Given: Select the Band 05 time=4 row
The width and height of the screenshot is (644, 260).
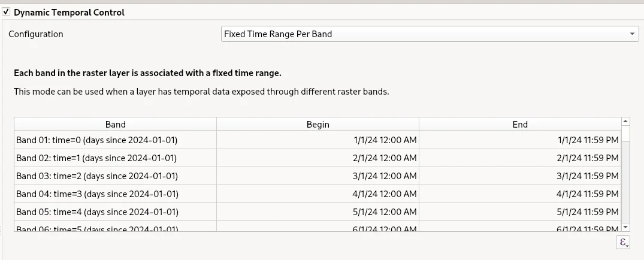Looking at the screenshot, I should 97,212.
